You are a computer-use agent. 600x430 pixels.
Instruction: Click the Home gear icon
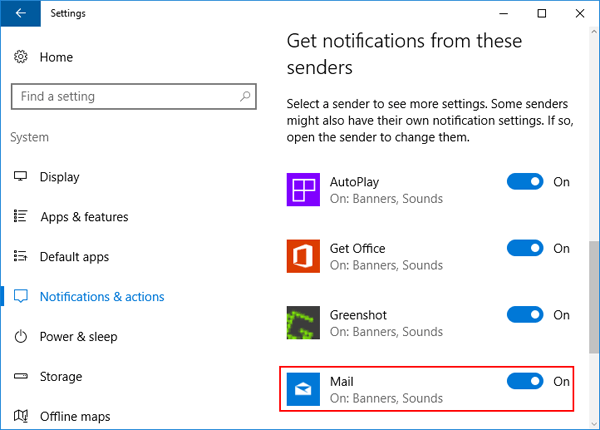[20, 57]
